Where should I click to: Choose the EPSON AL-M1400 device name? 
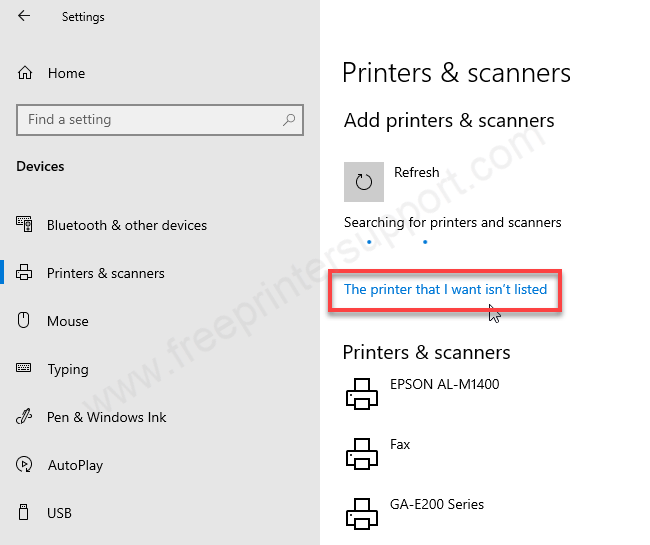coord(444,384)
